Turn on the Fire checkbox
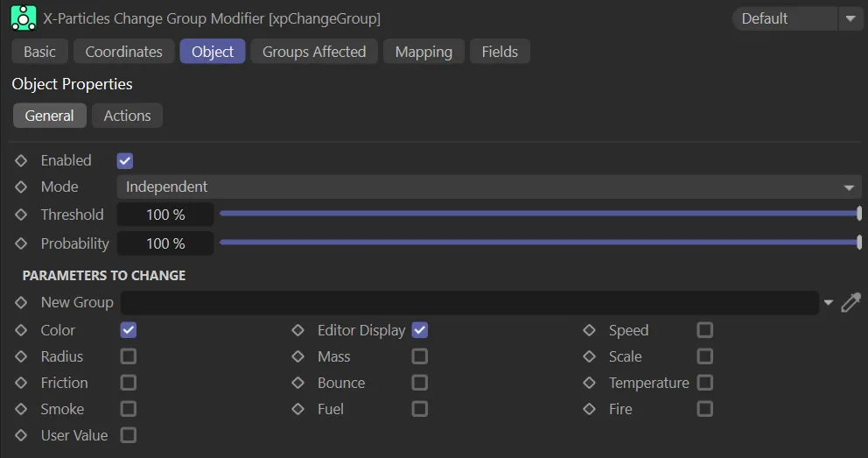Viewport: 868px width, 458px height. click(x=704, y=409)
